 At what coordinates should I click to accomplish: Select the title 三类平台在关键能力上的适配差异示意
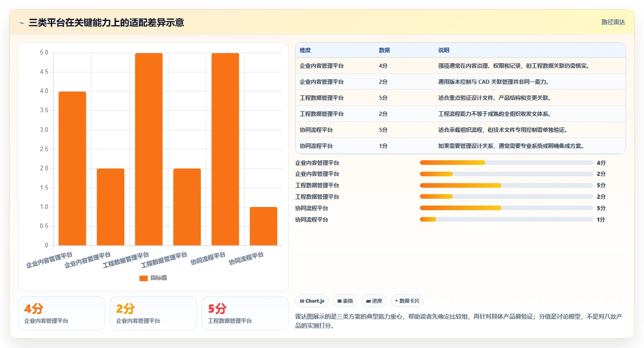coord(106,22)
